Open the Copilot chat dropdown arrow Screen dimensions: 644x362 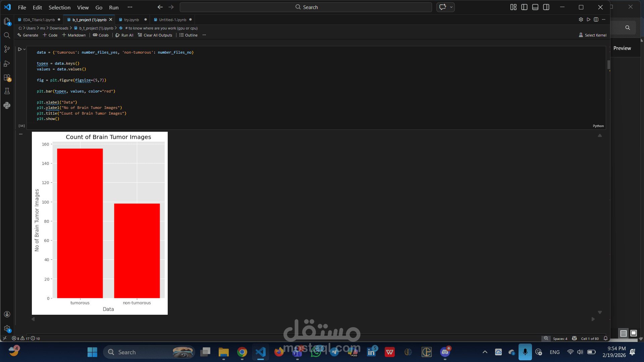451,7
